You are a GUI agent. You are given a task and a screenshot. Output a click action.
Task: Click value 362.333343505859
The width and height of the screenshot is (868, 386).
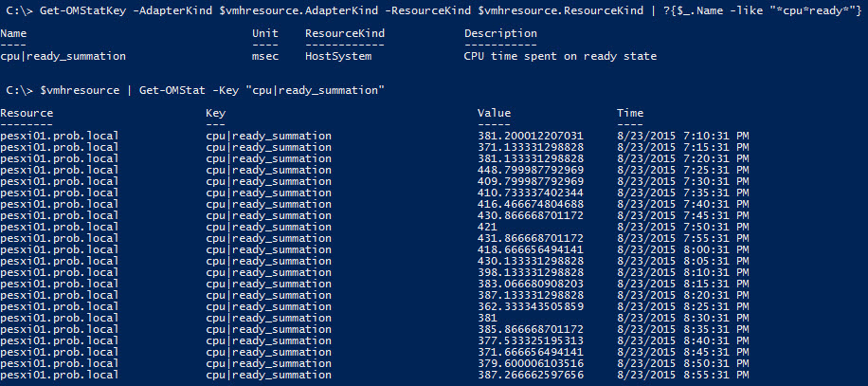[x=531, y=306]
